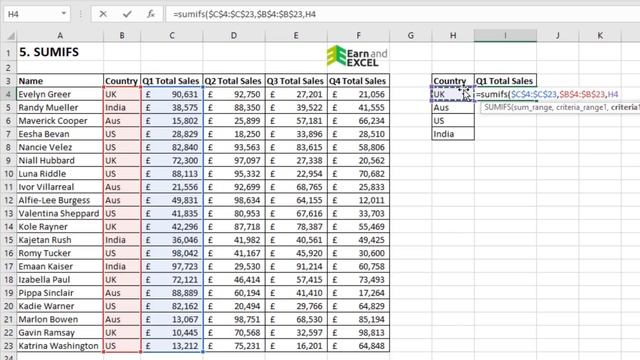This screenshot has height=360, width=640.
Task: Click the summary 'Q1 Total Sales' header in column I
Action: point(505,81)
